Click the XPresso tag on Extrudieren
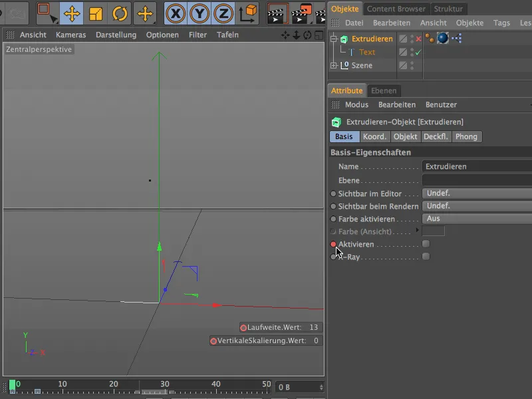532x399 pixels. point(457,39)
